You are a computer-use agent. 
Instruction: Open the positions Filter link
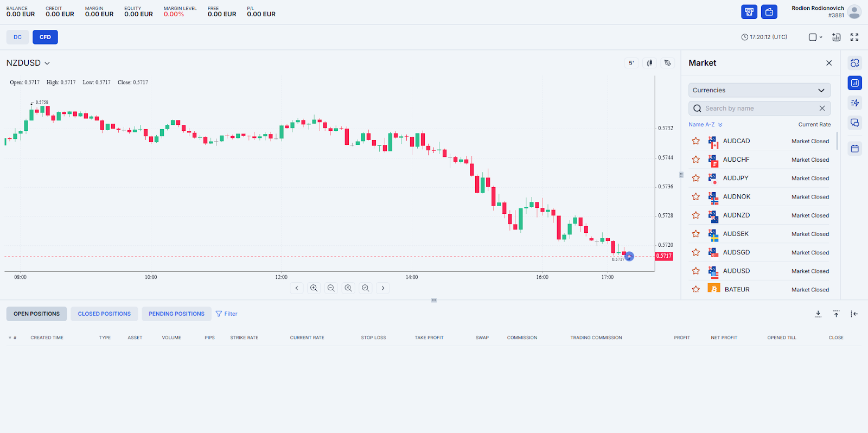pos(226,314)
